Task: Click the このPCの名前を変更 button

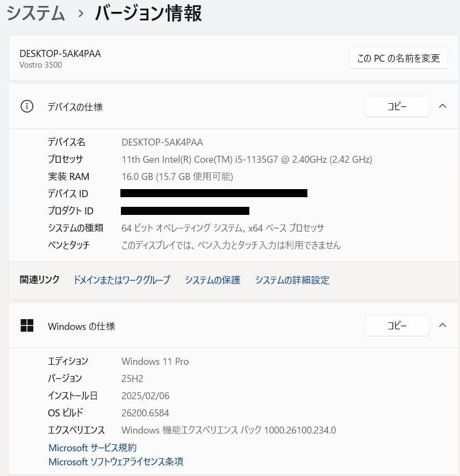Action: pos(398,58)
